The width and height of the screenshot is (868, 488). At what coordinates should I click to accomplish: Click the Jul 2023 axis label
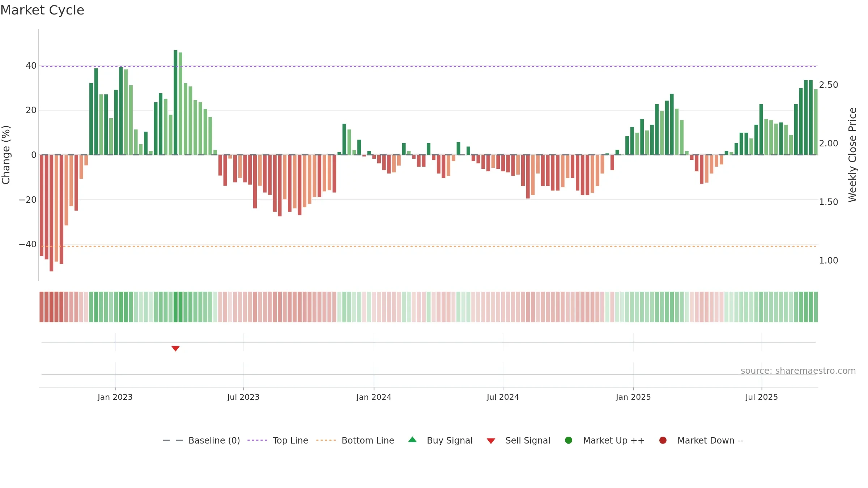[243, 397]
